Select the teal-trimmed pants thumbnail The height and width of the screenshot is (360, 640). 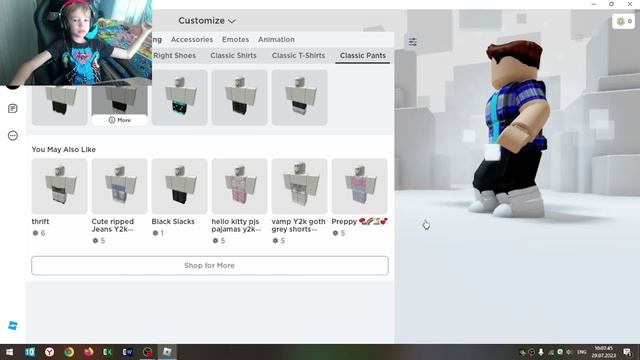click(x=180, y=97)
